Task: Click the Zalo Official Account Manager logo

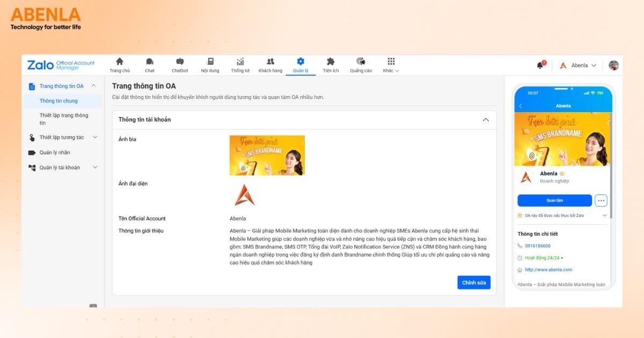Action: click(61, 65)
